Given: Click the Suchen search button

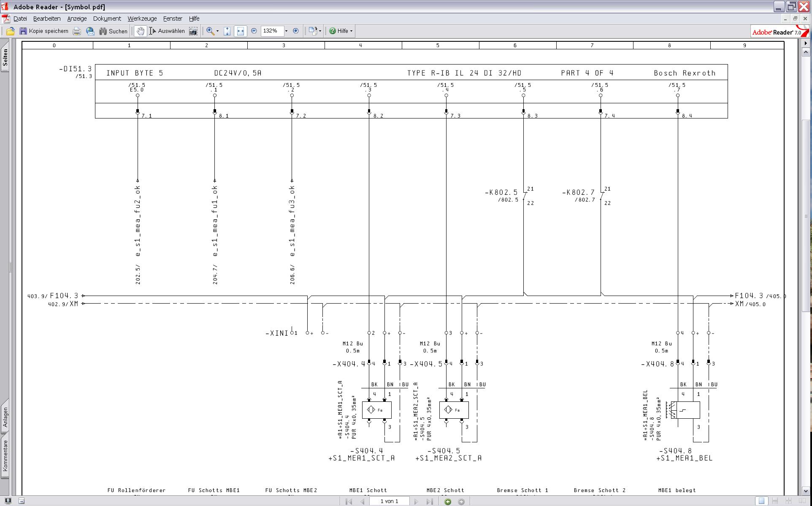Looking at the screenshot, I should click(113, 31).
